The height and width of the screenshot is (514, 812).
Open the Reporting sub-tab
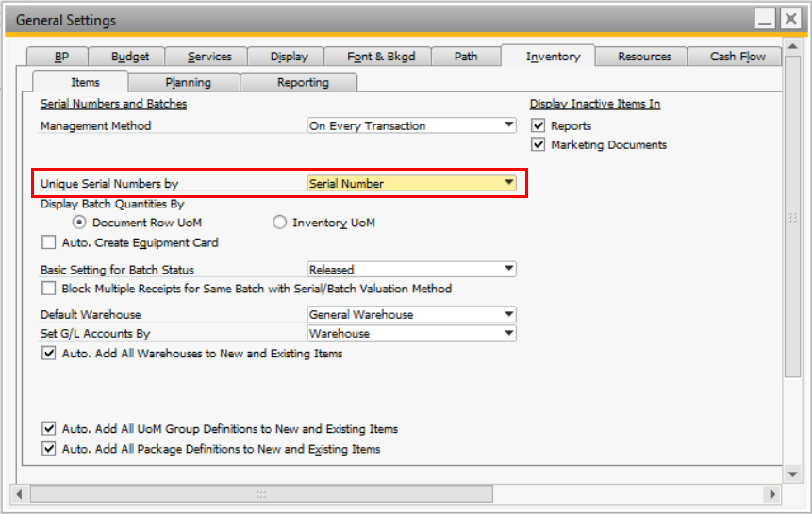click(x=303, y=83)
